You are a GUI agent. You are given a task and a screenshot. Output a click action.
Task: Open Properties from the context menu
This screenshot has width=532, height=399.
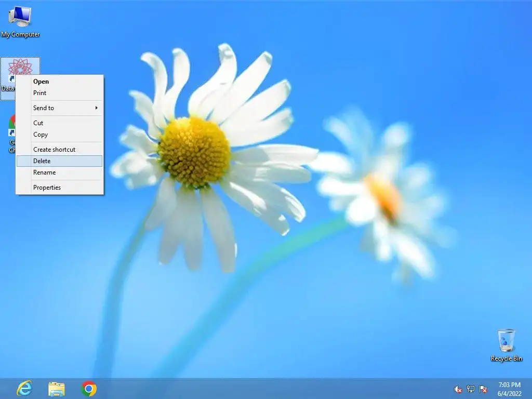(60, 187)
